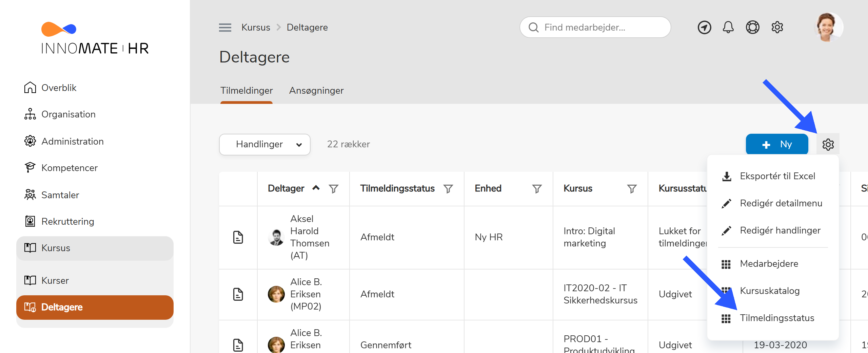Click Aksel Harold Thomsen's avatar
The height and width of the screenshot is (353, 868).
(276, 237)
